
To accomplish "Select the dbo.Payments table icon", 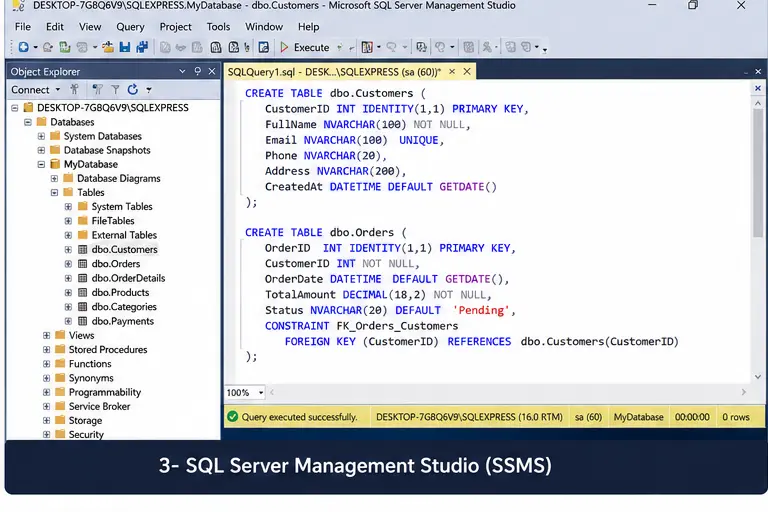I will 83,321.
